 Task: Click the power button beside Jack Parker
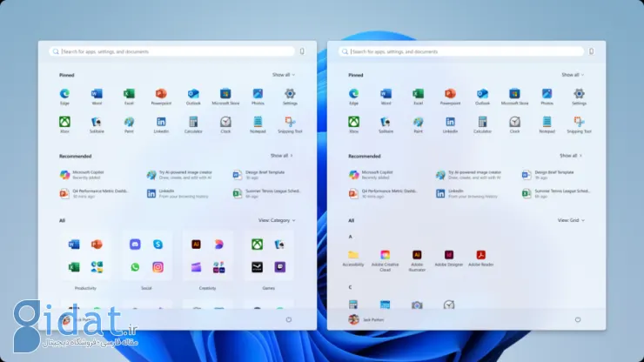click(x=577, y=319)
